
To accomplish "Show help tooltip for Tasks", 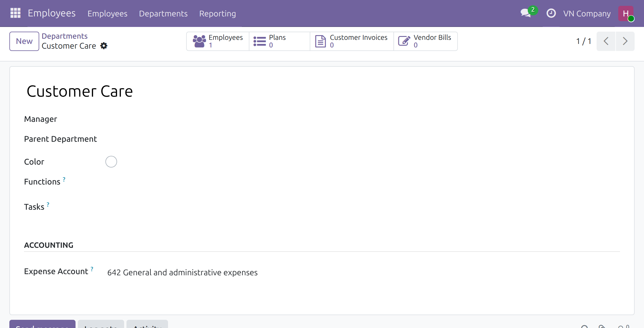I will pyautogui.click(x=48, y=204).
